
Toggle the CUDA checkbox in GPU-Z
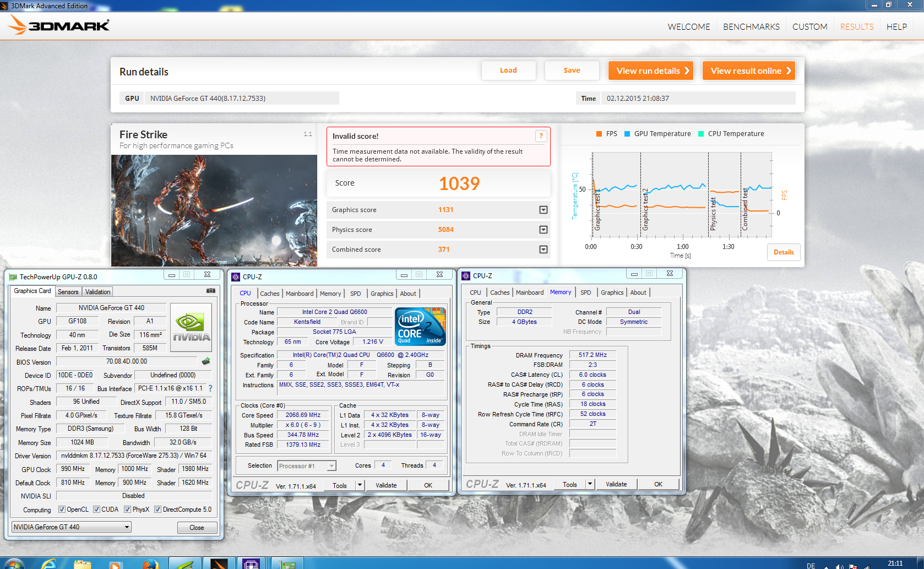tap(96, 510)
